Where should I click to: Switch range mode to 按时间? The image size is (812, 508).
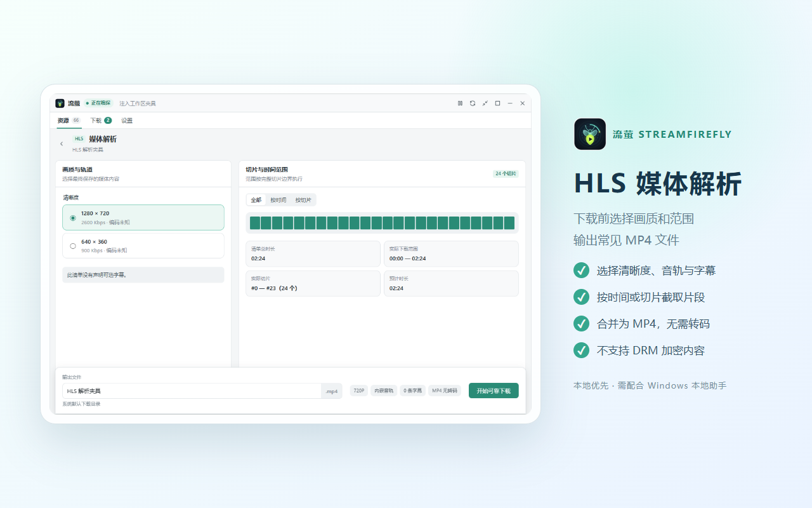coord(278,200)
